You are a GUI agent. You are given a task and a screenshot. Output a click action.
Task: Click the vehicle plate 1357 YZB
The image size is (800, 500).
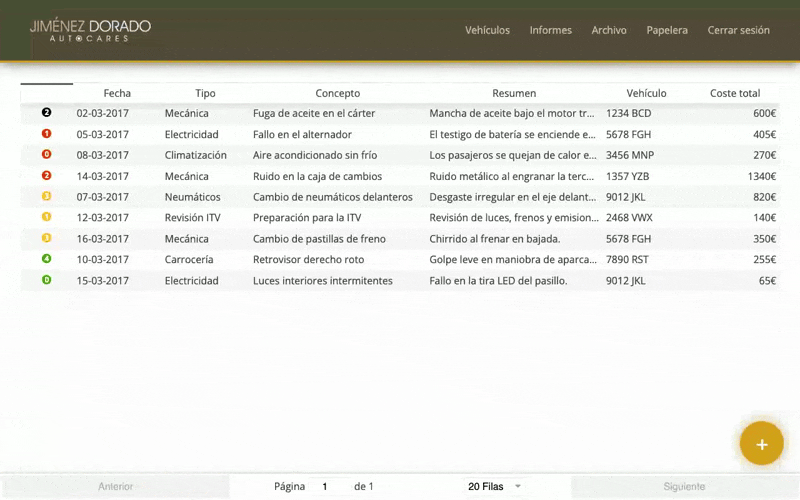pos(627,177)
